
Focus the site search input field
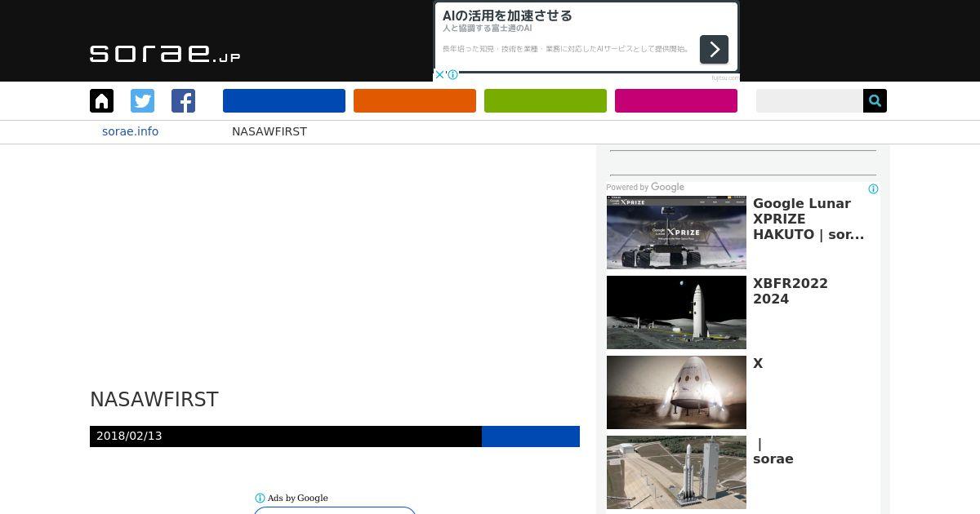809,101
